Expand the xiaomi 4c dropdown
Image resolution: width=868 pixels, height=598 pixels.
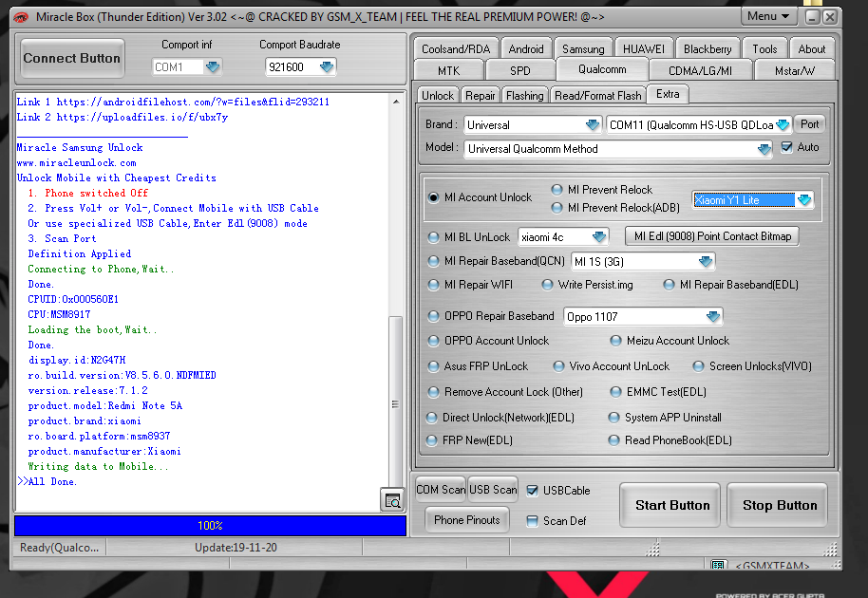tap(599, 236)
